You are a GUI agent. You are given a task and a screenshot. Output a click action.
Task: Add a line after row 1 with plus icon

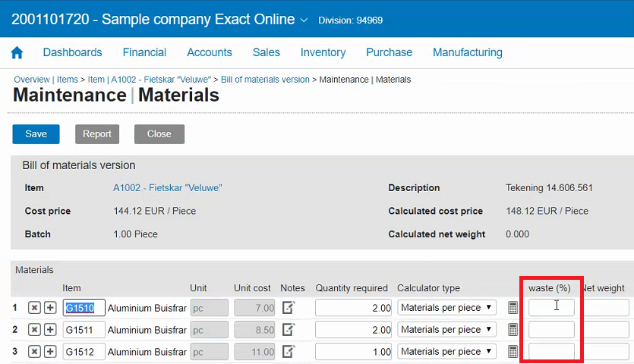[x=50, y=308]
